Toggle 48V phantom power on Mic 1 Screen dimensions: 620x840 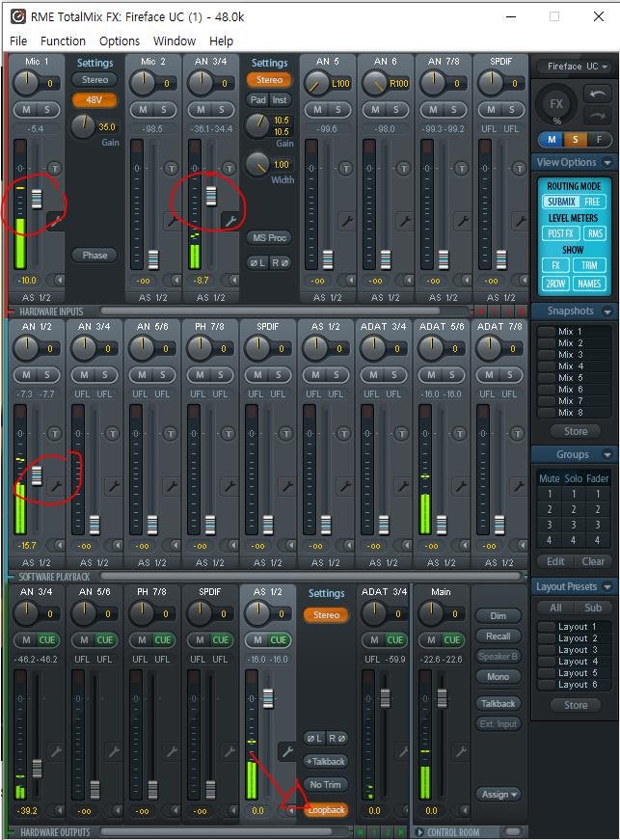(x=94, y=99)
